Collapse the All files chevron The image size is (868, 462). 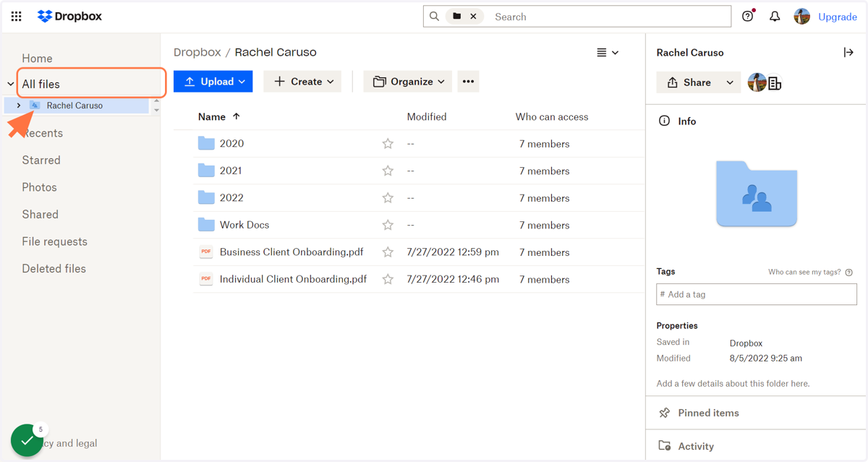click(x=11, y=84)
